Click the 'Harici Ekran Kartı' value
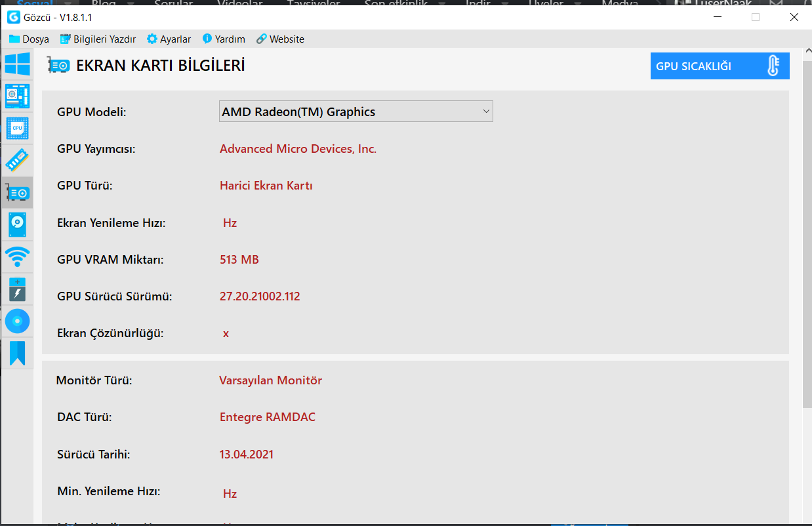This screenshot has width=812, height=526. (266, 186)
